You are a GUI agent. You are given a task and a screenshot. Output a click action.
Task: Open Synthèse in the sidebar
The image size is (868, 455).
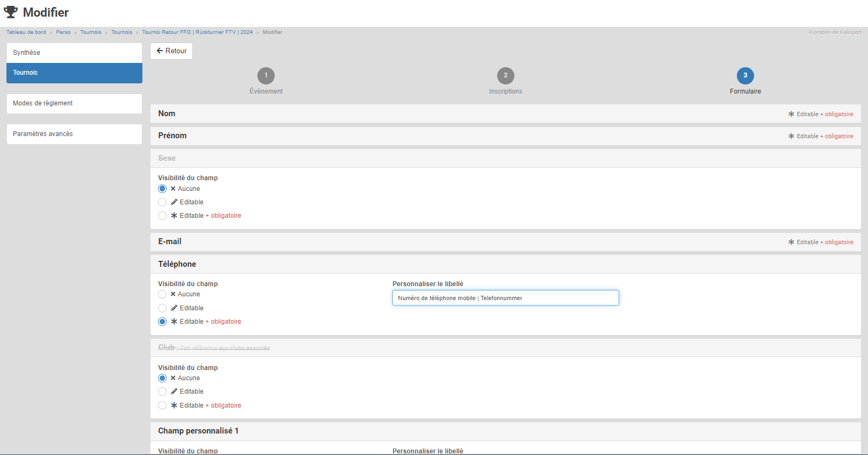point(74,53)
